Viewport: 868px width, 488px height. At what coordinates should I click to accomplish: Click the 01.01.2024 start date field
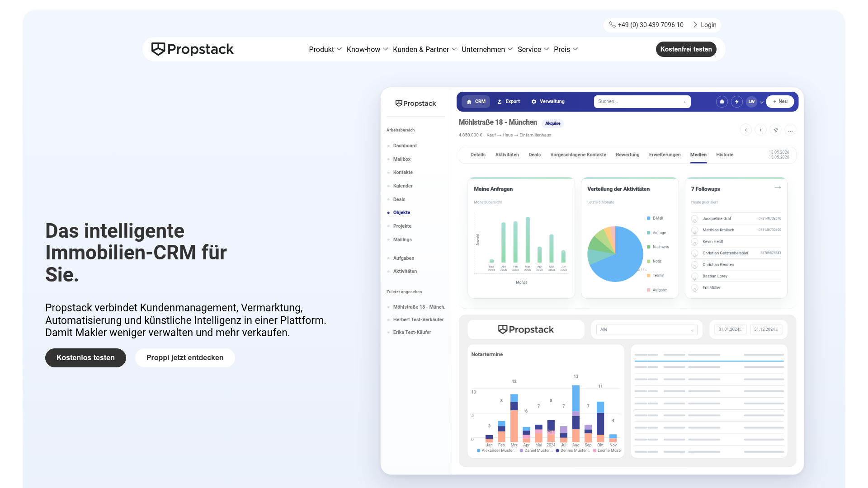coord(731,329)
